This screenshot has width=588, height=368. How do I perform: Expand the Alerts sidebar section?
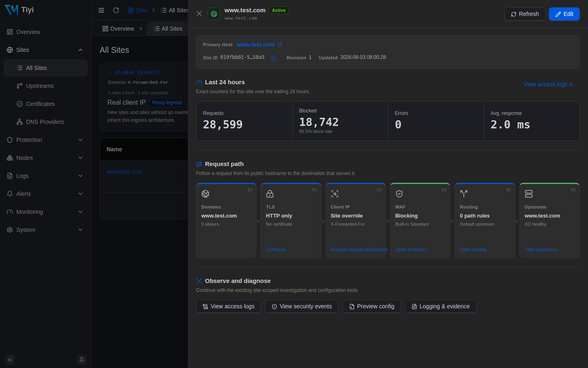pyautogui.click(x=45, y=194)
